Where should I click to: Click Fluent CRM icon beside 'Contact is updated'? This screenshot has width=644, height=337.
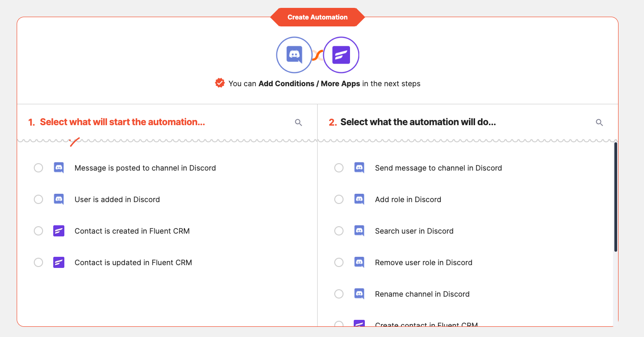(x=59, y=262)
